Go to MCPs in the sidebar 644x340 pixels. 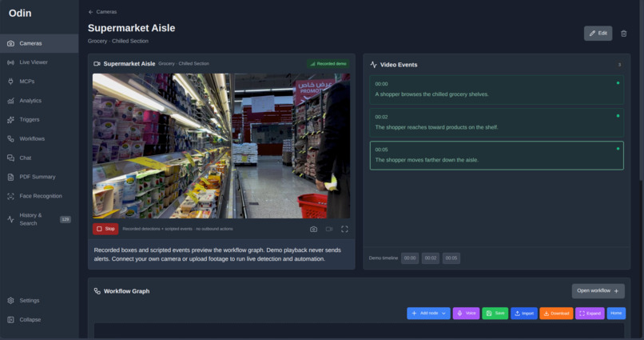39,82
